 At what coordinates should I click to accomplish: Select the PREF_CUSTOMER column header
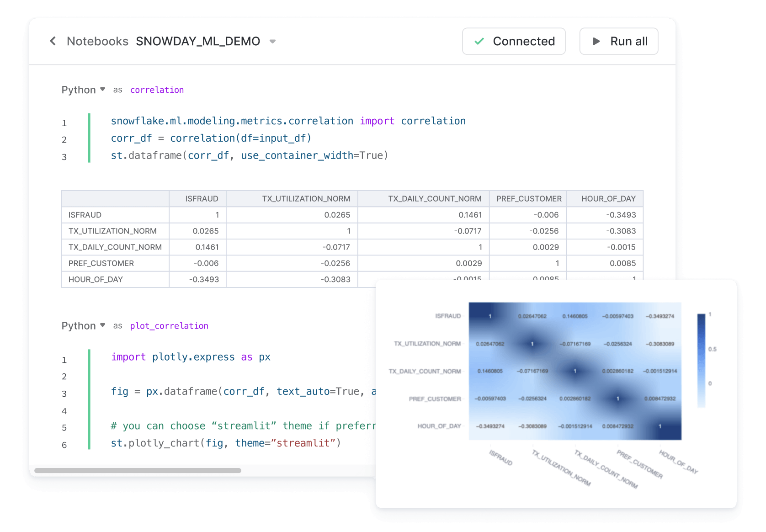(x=528, y=199)
